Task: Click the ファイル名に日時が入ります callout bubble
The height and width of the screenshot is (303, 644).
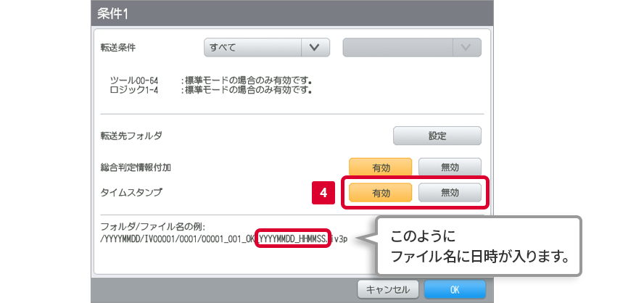Action: (478, 246)
